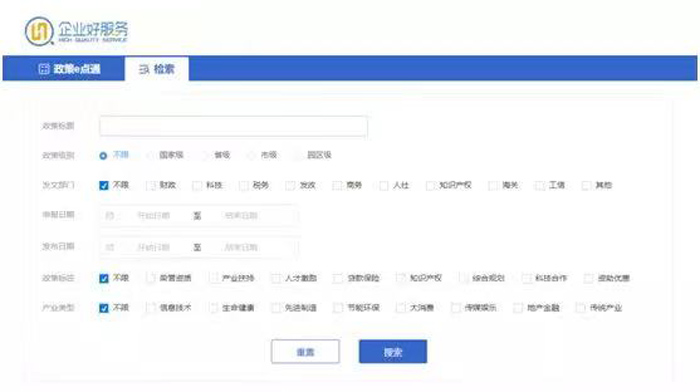700x392 pixels.
Task: Check the 地产金融 industry type
Action: 518,308
